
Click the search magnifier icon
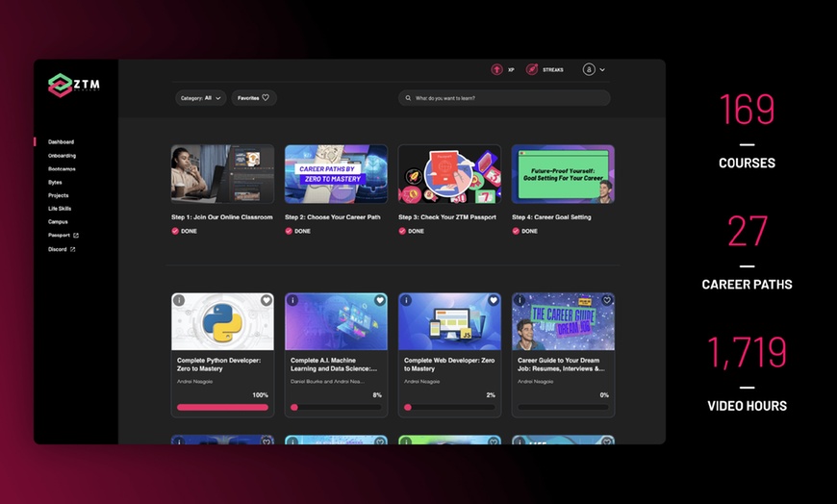408,98
